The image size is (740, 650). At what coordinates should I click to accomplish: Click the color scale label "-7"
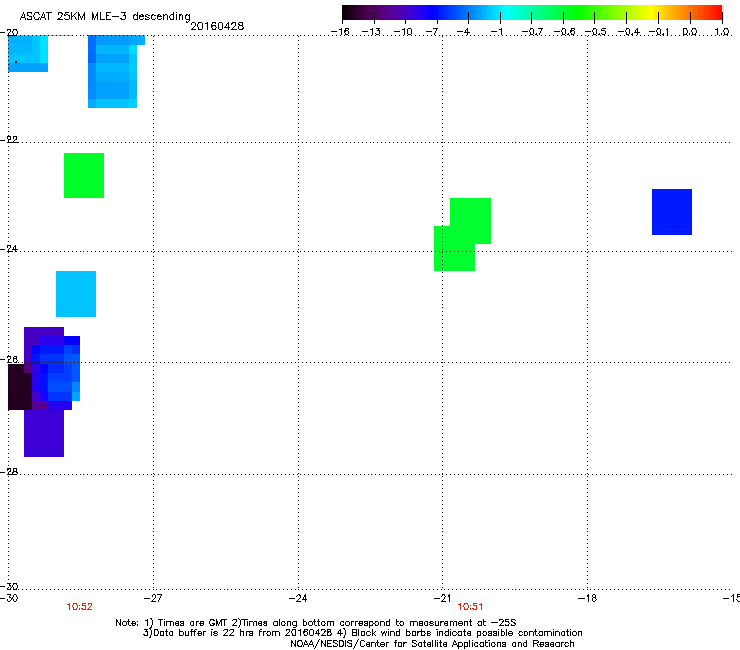click(434, 32)
